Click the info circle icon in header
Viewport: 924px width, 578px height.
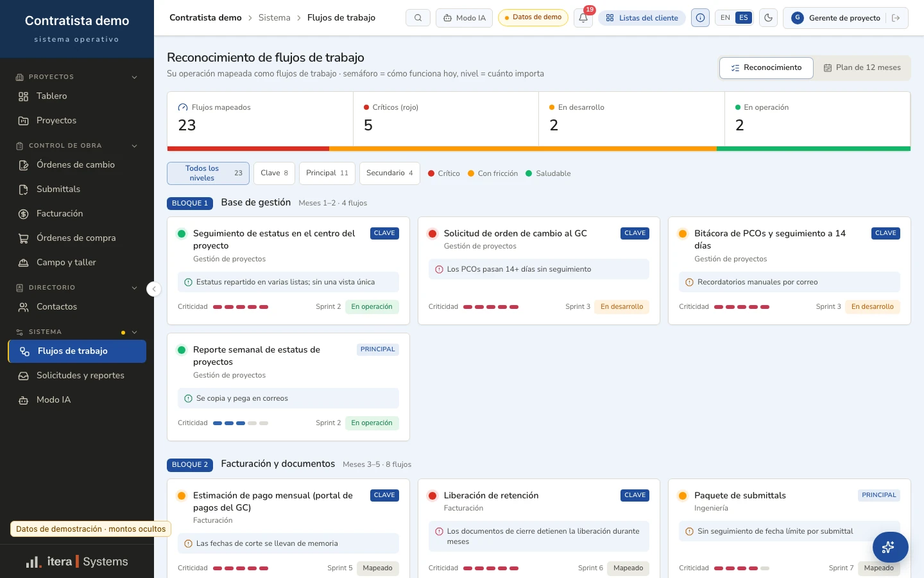click(x=701, y=18)
